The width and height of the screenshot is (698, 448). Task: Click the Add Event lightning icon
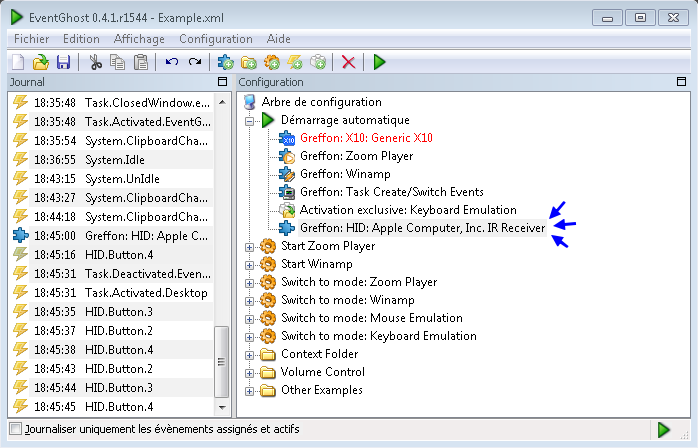pos(295,62)
